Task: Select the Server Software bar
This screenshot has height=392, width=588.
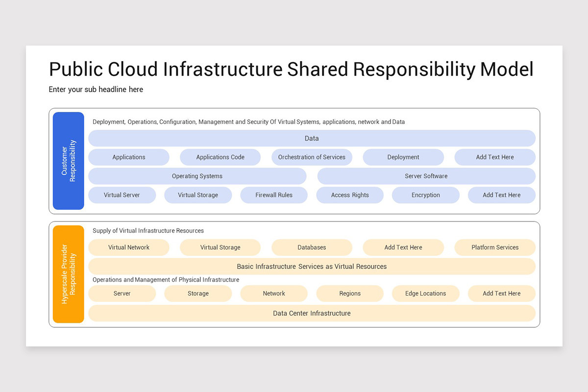Action: 426,176
